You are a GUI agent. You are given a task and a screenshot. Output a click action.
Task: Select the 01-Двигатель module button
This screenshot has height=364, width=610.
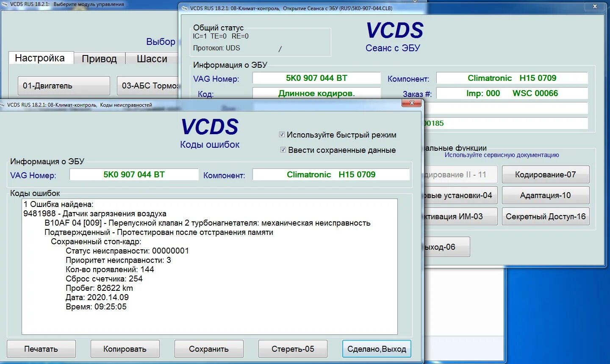[64, 85]
